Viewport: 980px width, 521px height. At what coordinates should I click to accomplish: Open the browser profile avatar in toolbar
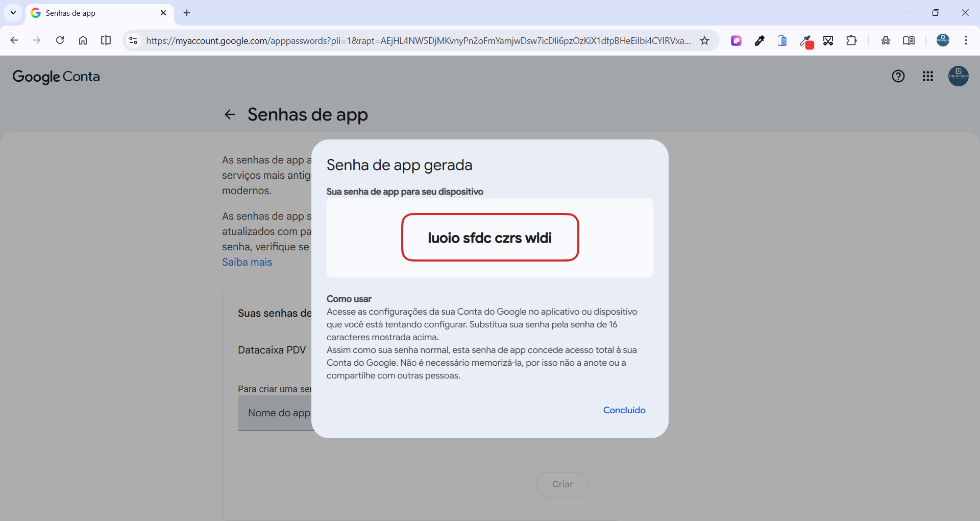pos(943,40)
